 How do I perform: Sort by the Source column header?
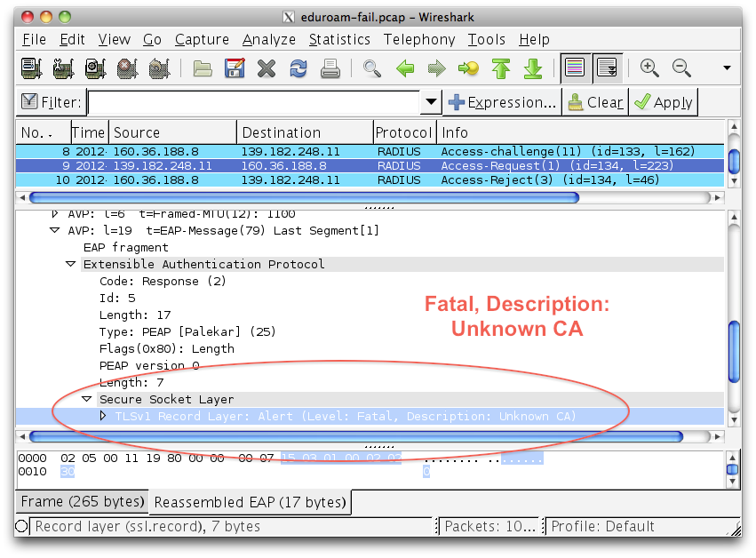click(x=172, y=132)
